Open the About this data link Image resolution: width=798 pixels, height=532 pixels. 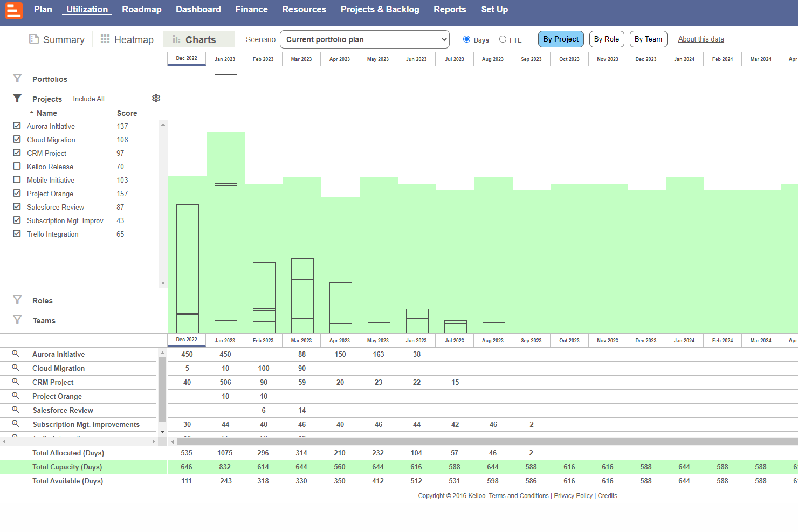[700, 39]
